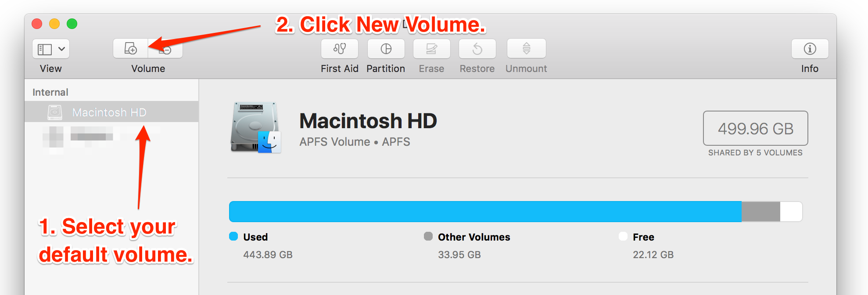
Task: Open the Partition tool
Action: point(386,48)
